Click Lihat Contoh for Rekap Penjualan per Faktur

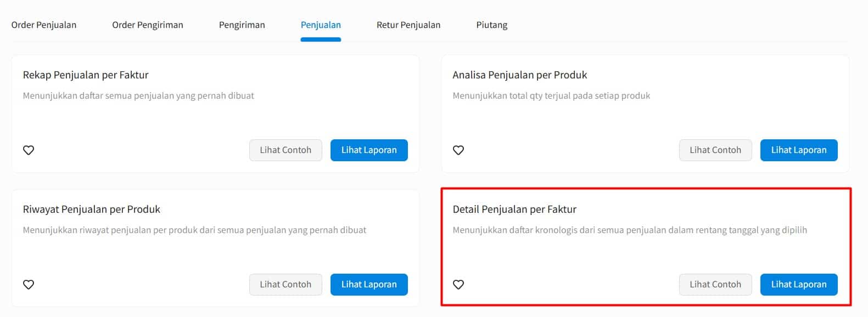(x=285, y=150)
